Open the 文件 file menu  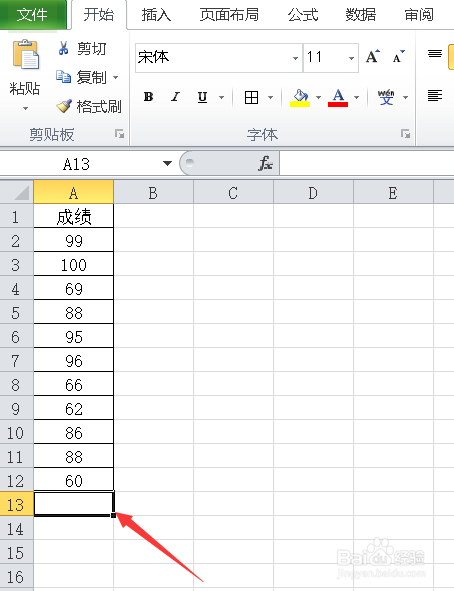(32, 15)
